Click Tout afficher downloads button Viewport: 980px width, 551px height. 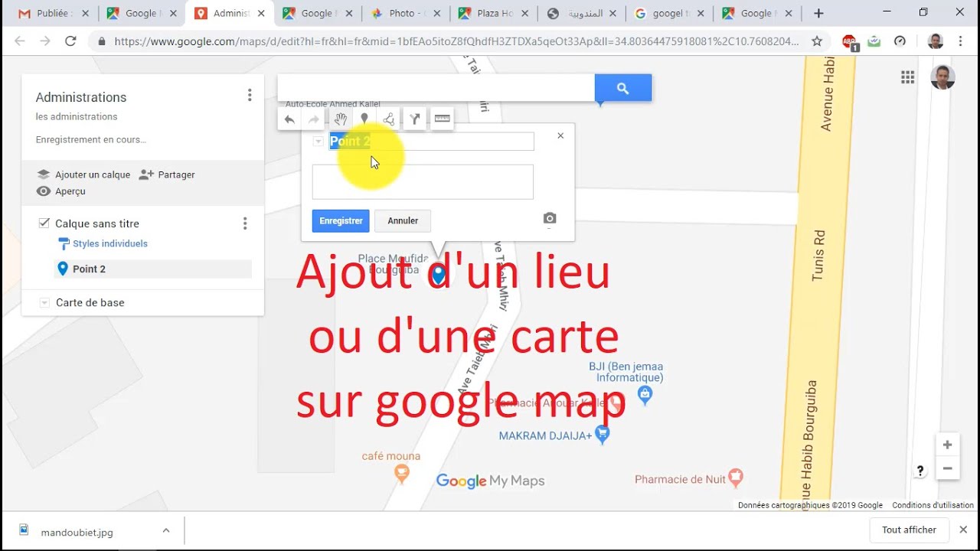(x=909, y=530)
